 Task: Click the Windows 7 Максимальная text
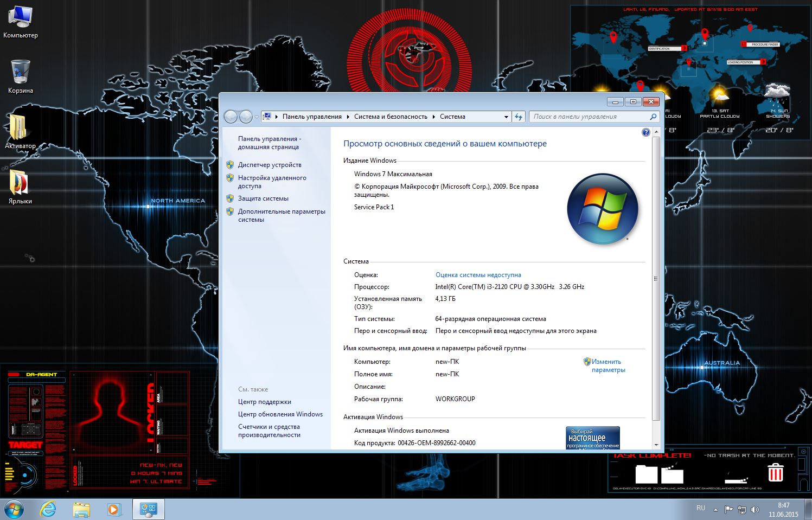[x=393, y=174]
